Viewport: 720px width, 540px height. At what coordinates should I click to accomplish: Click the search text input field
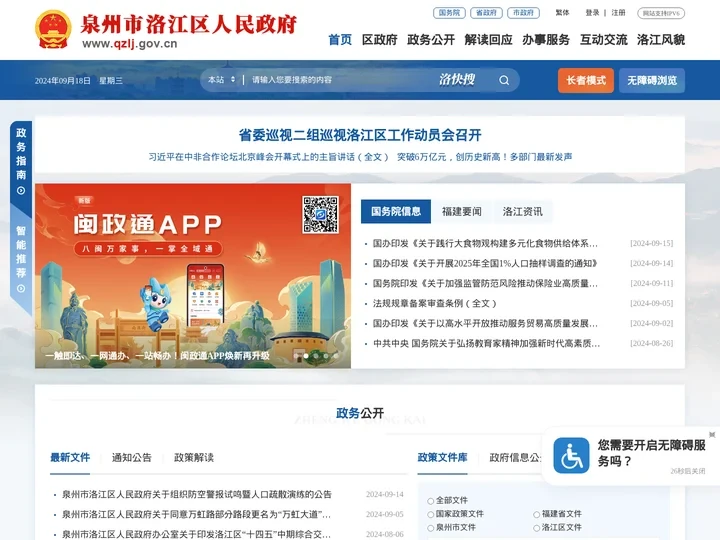(x=340, y=80)
